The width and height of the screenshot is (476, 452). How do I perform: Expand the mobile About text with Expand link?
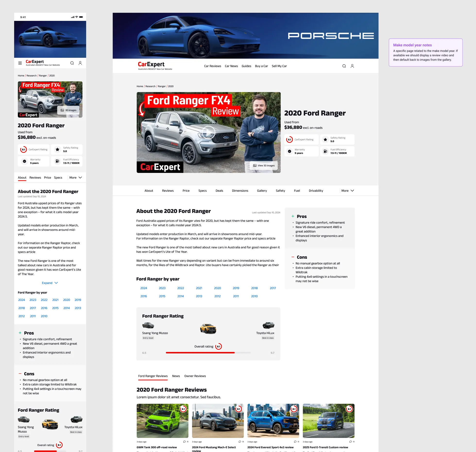click(x=50, y=283)
